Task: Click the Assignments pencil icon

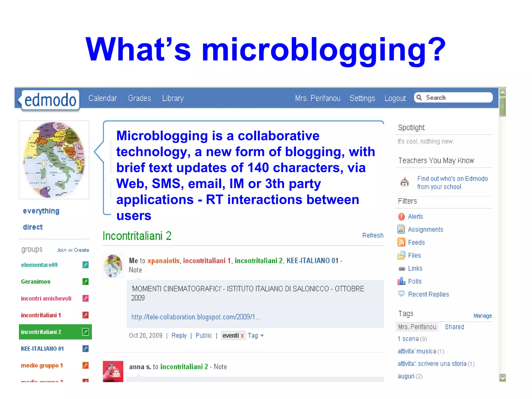Action: [401, 229]
